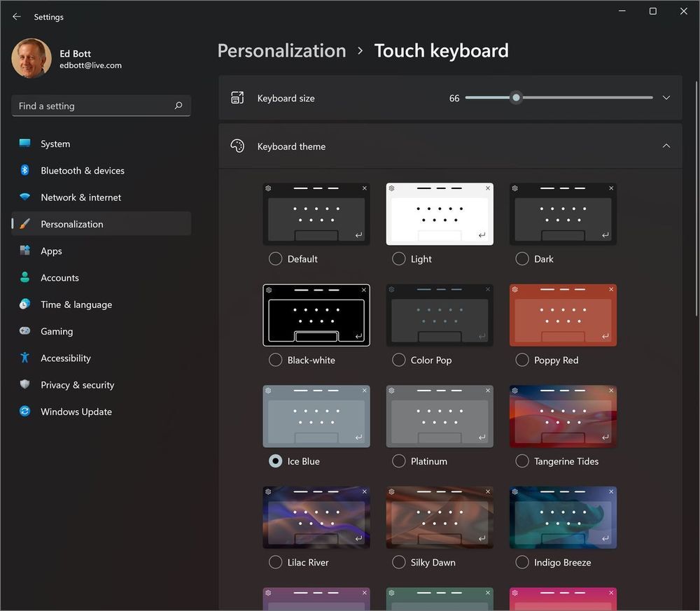Click the Network & internet wifi icon
Viewport: 700px width, 611px height.
[25, 197]
